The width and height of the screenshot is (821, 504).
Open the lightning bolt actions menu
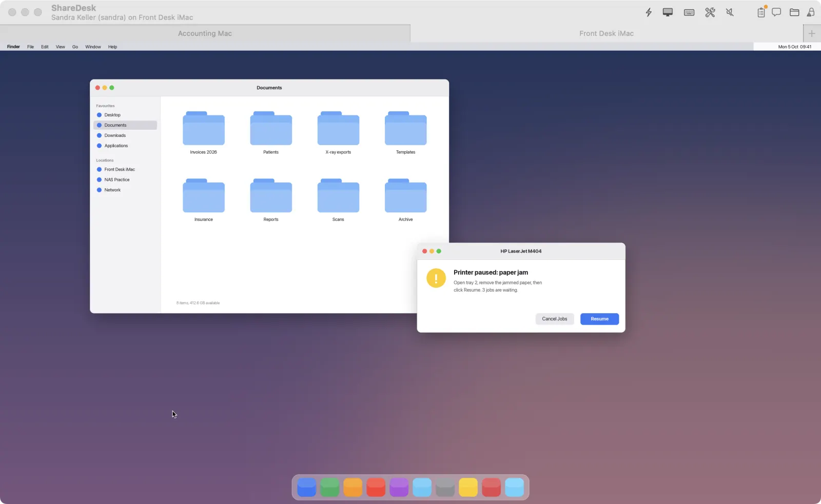(649, 12)
